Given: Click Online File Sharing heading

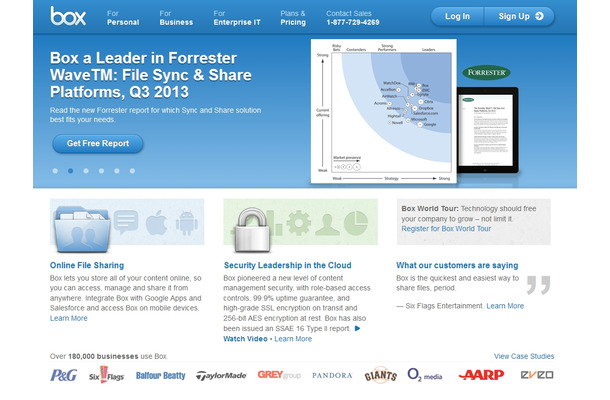Looking at the screenshot, I should [87, 265].
